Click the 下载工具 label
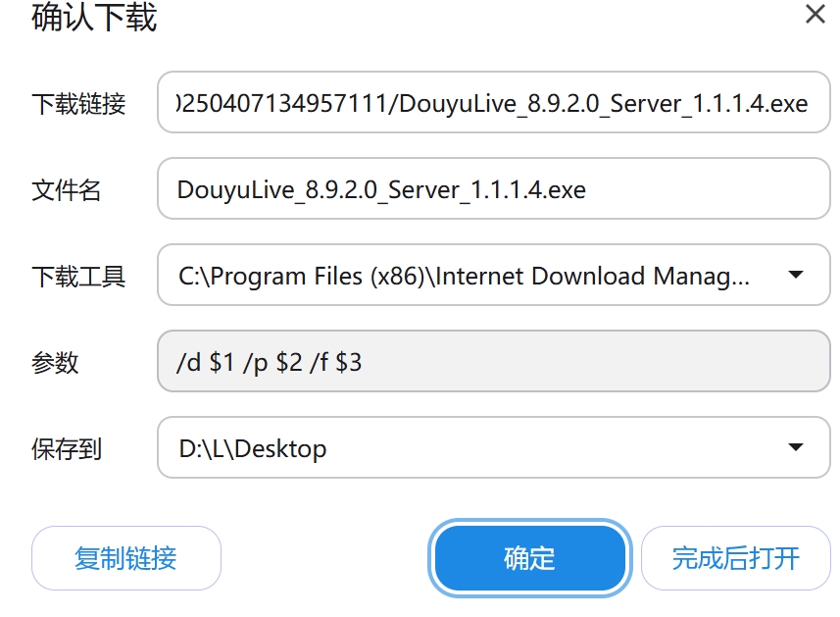The image size is (840, 617). coord(78,277)
